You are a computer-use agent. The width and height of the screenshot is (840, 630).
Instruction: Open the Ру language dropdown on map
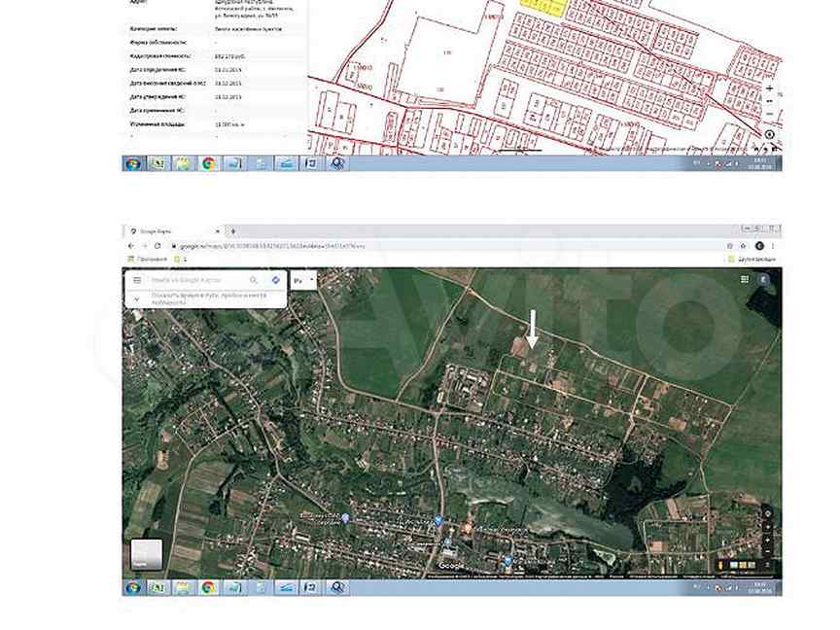click(303, 280)
